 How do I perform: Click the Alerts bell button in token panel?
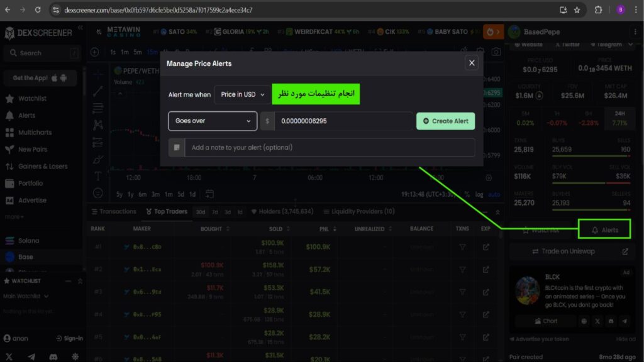[x=604, y=229]
